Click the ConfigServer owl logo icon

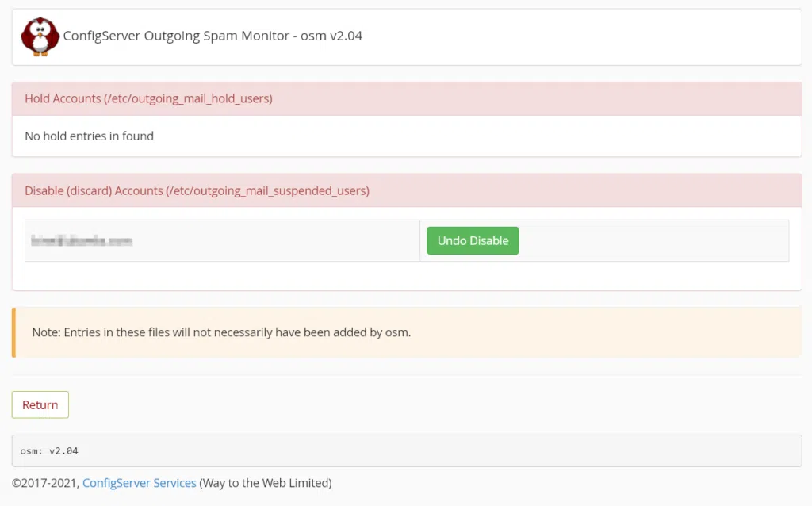point(40,36)
